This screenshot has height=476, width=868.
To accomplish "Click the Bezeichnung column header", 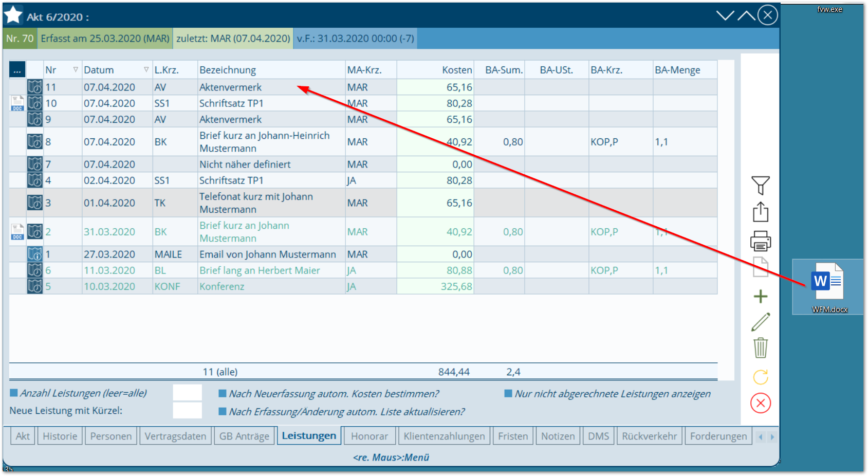I will 271,70.
